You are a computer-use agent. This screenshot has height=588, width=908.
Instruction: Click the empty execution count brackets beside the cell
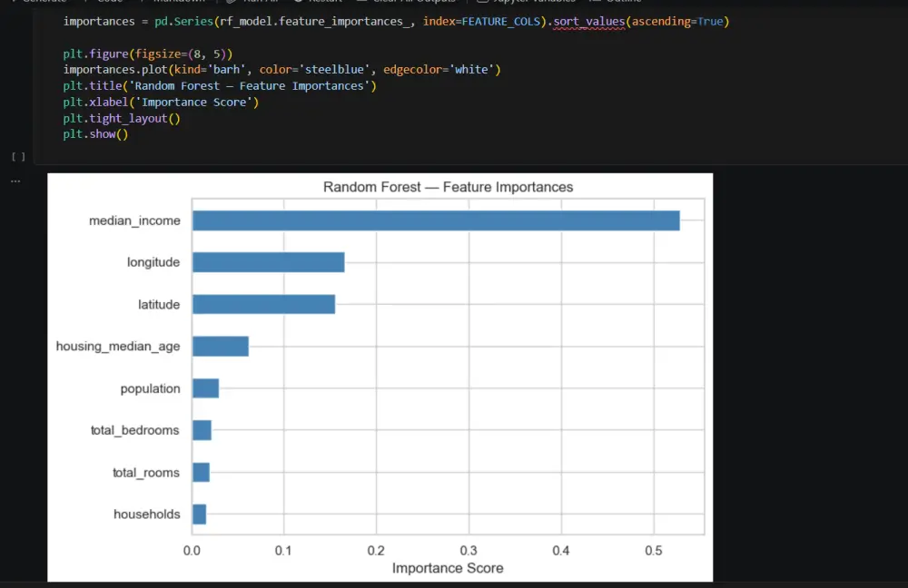18,156
